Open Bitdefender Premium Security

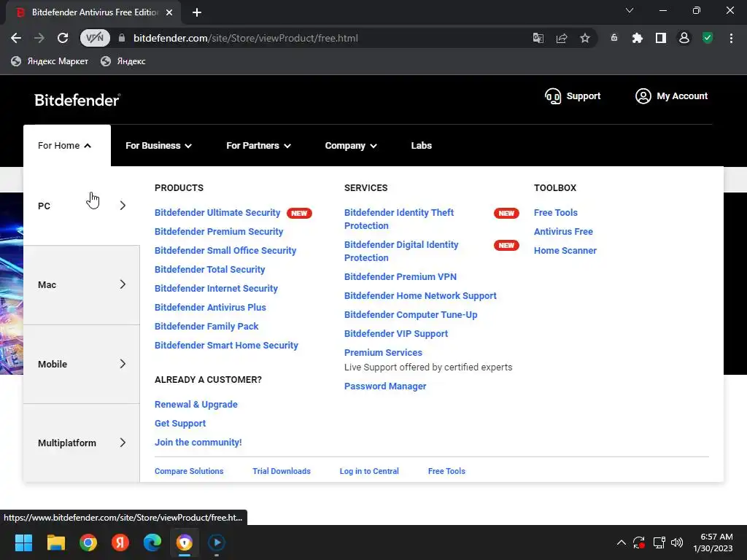(219, 231)
